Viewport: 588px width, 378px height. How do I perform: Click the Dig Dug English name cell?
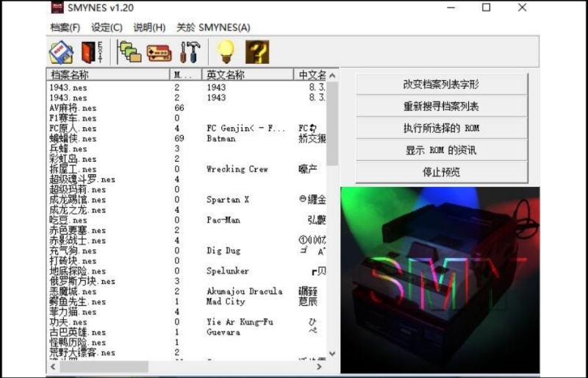[x=223, y=251]
